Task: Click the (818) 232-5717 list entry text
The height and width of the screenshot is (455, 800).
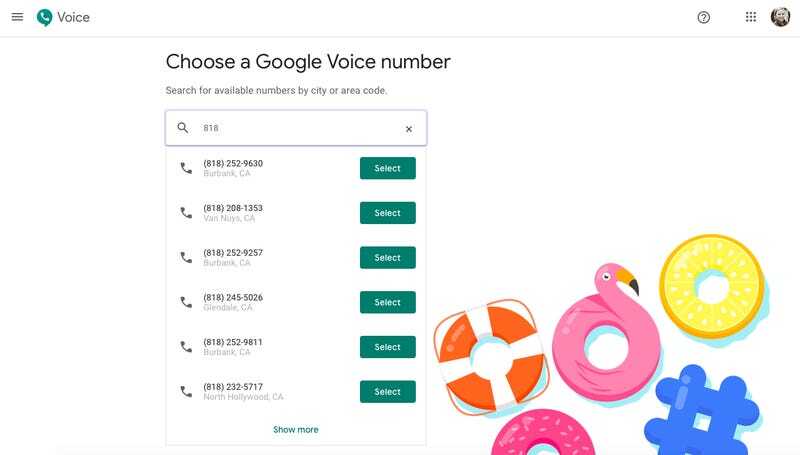Action: [233, 387]
